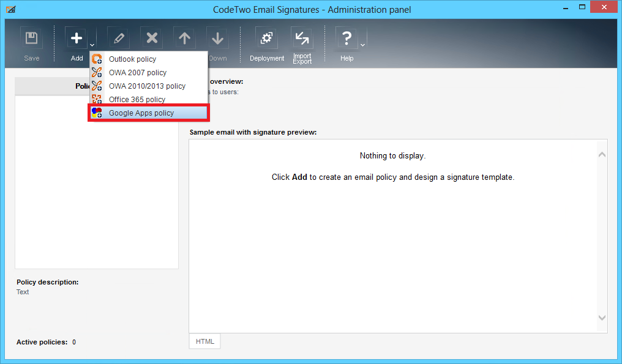
Task: Select OWA 2007 policy menu entry
Action: 149,73
